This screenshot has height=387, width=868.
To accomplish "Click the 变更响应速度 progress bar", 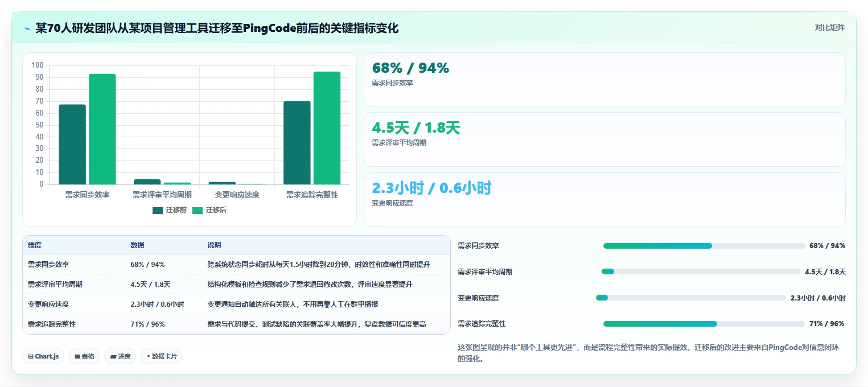I will (690, 298).
